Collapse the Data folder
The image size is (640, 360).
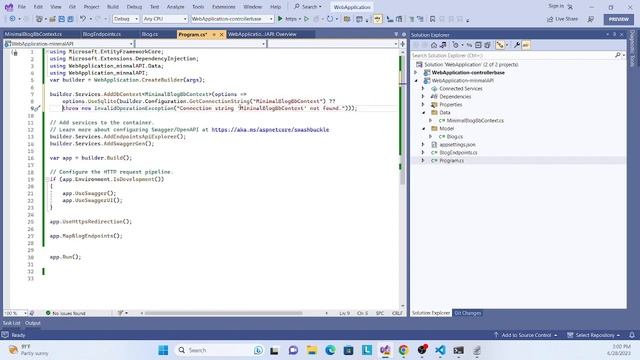423,113
